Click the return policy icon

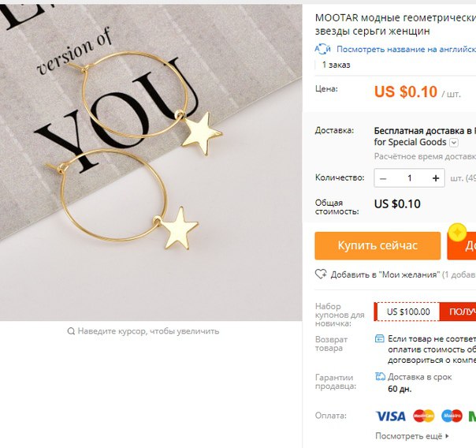click(x=380, y=338)
